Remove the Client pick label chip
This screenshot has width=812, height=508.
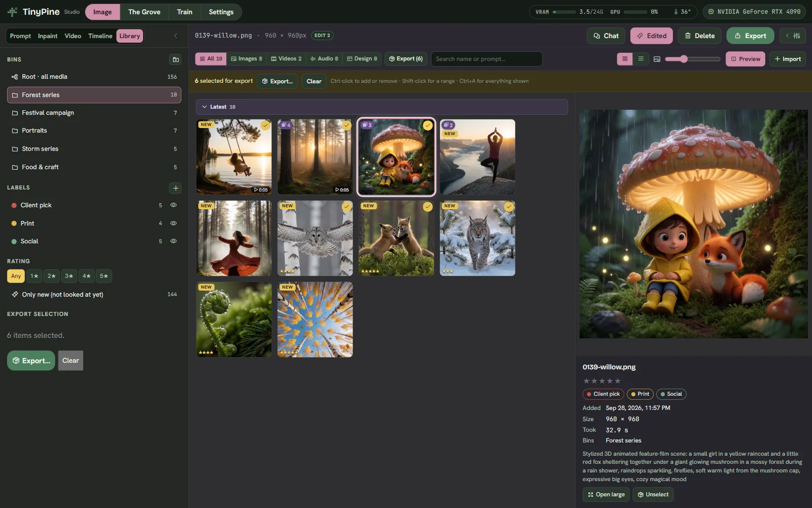[603, 394]
